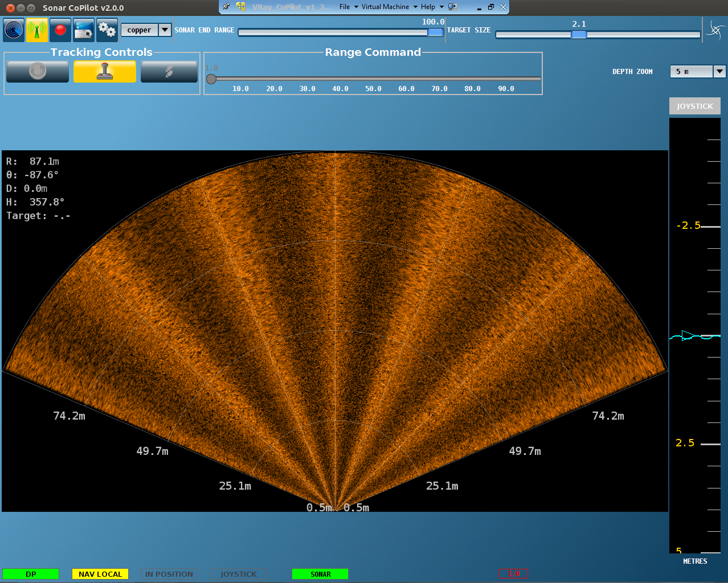Image resolution: width=728 pixels, height=583 pixels.
Task: Click the Target: -.- readout
Action: [x=38, y=216]
